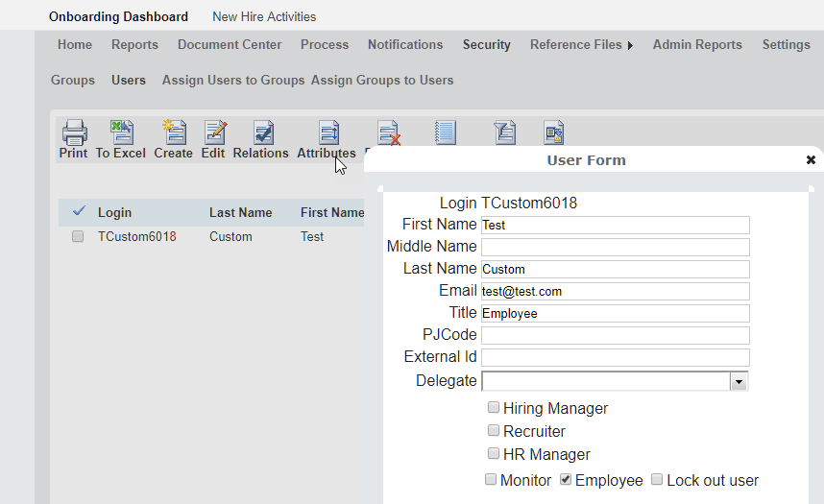Close the User Form dialog
824x504 pixels.
811,159
